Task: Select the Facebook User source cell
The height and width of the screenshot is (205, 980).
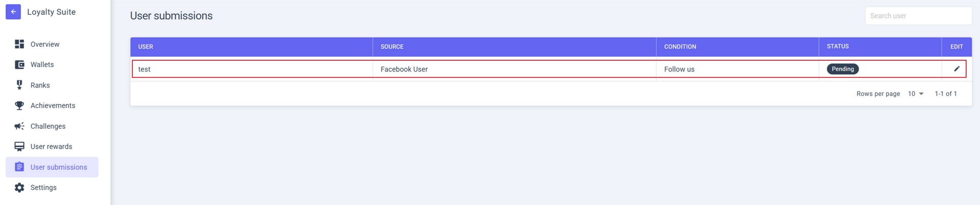Action: pyautogui.click(x=404, y=69)
